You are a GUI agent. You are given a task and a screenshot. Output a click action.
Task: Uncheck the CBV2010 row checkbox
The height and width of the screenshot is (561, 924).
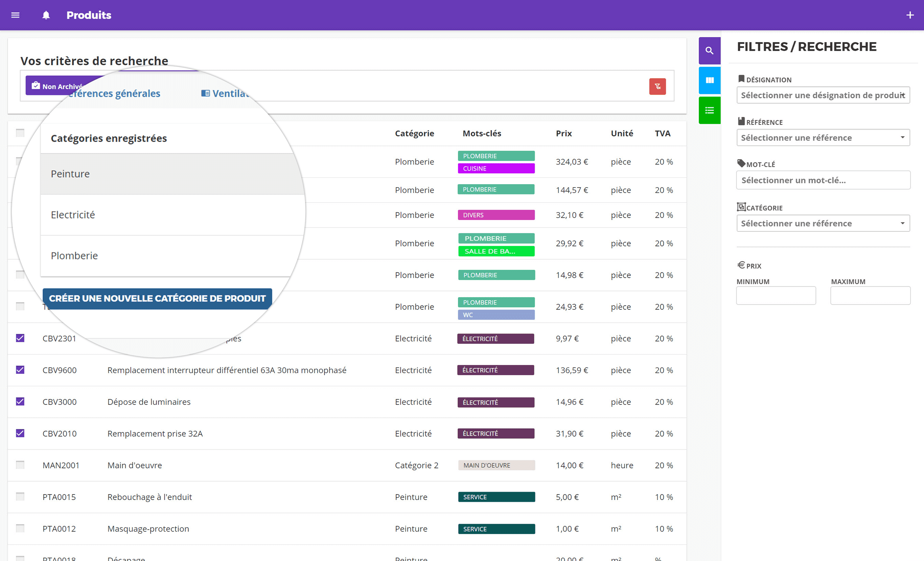click(20, 433)
